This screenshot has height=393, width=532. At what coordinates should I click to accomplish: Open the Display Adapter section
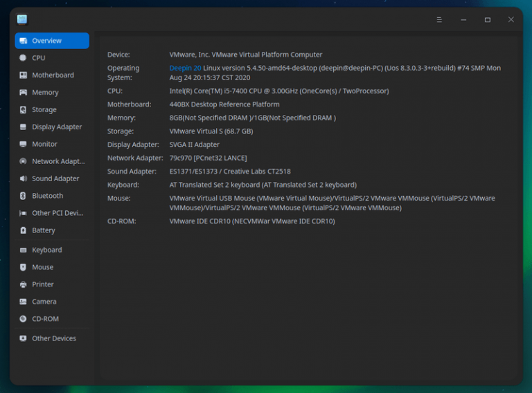57,127
